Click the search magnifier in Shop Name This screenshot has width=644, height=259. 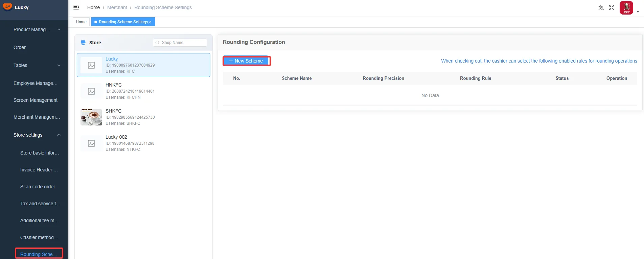coord(157,43)
